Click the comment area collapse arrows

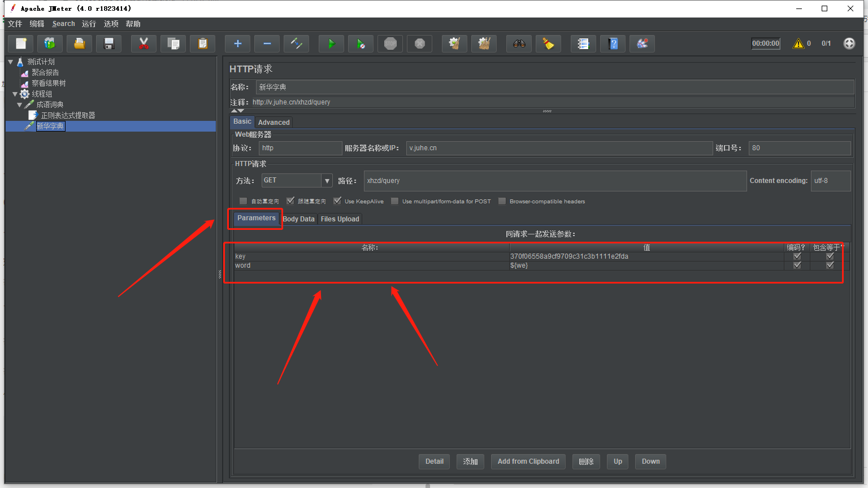point(237,111)
